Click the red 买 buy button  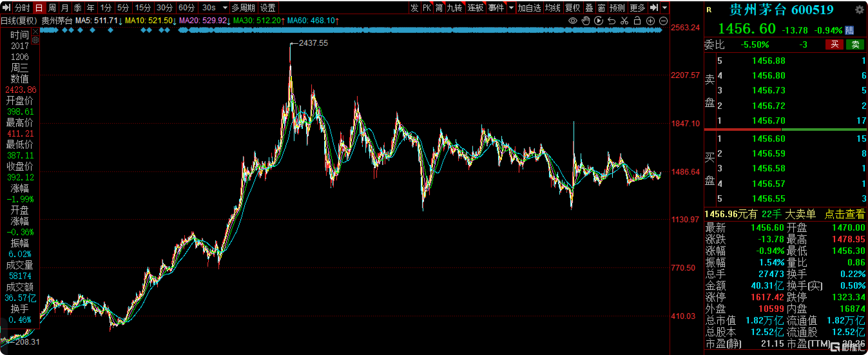coord(834,44)
